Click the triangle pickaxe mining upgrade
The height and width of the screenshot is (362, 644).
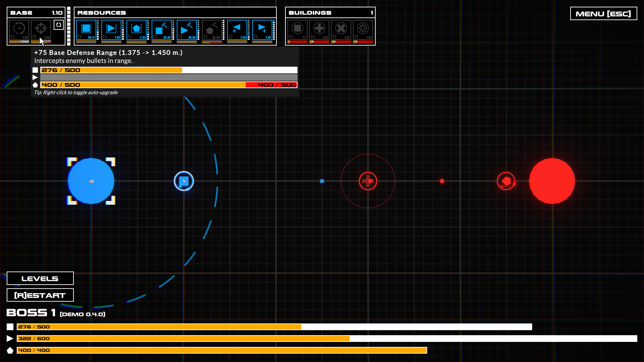coord(187,29)
